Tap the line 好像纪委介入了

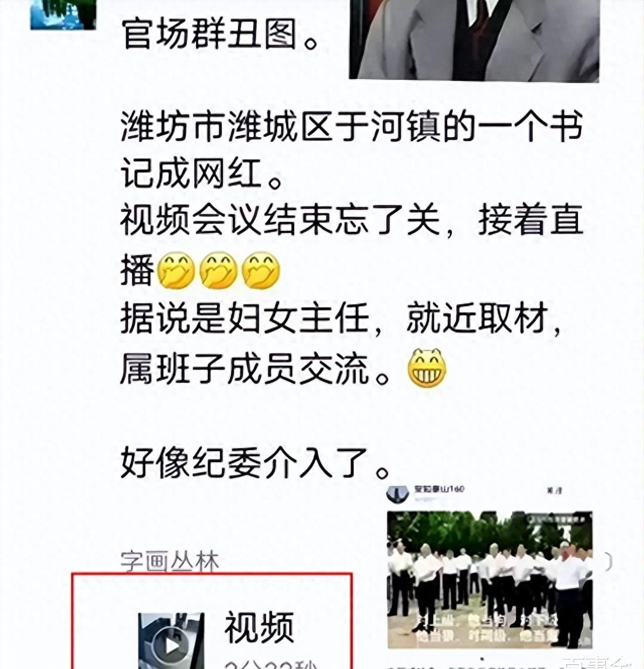255,462
